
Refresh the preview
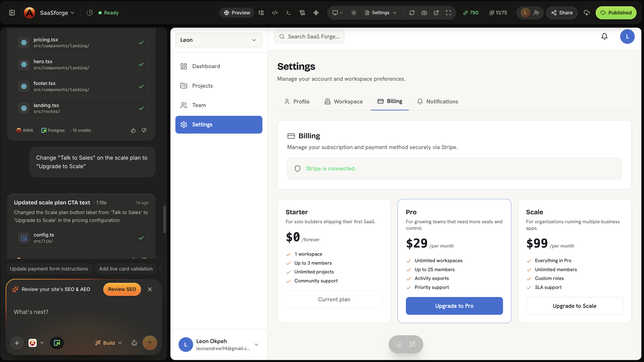tap(412, 13)
